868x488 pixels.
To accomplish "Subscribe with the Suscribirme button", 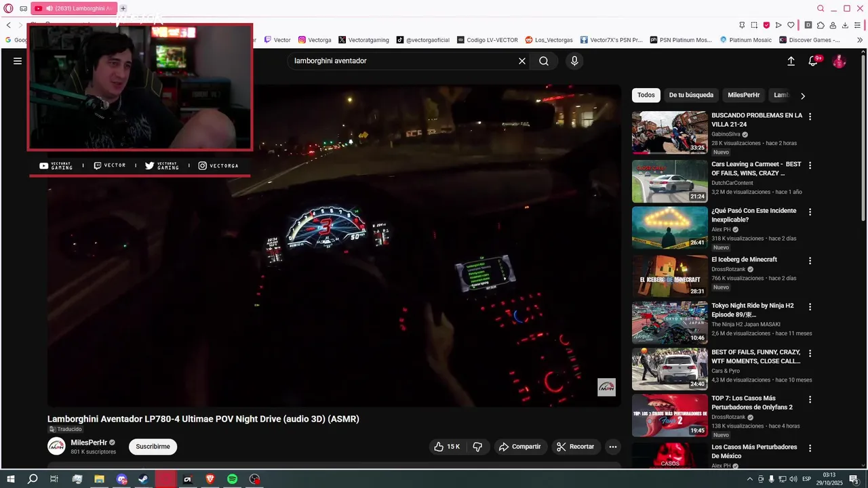I will (153, 447).
